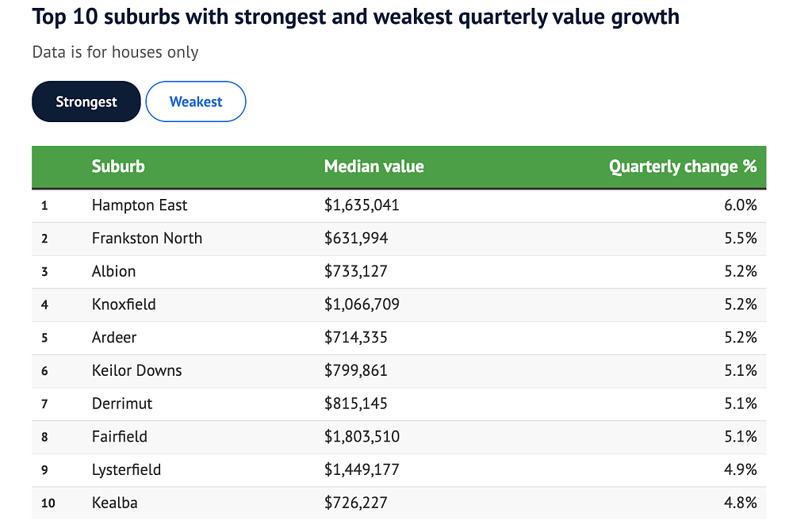The image size is (812, 528).
Task: Click the Median value column header
Action: 374,166
